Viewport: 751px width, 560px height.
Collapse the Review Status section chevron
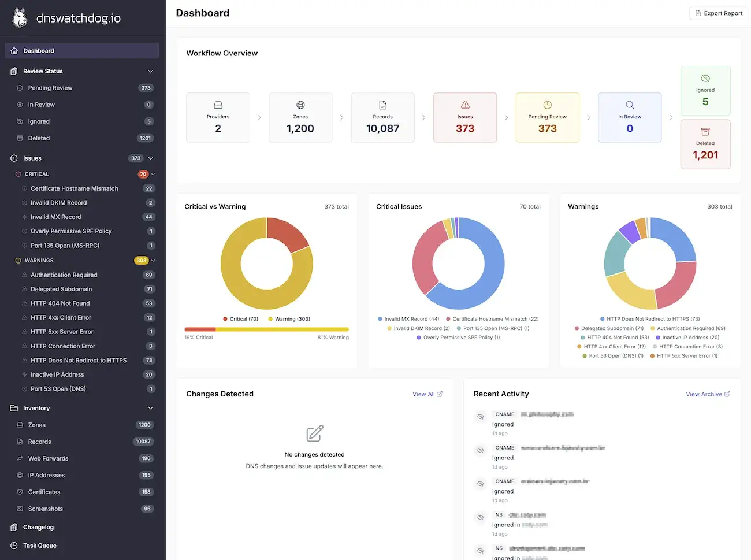pos(151,71)
